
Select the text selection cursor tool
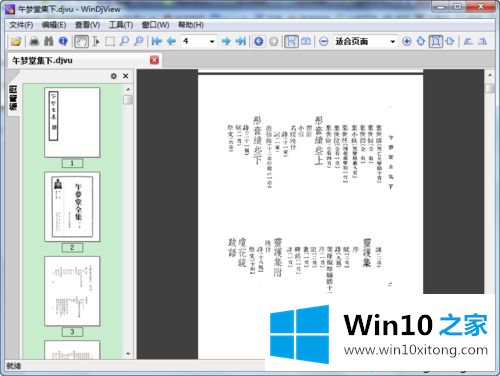pos(96,41)
